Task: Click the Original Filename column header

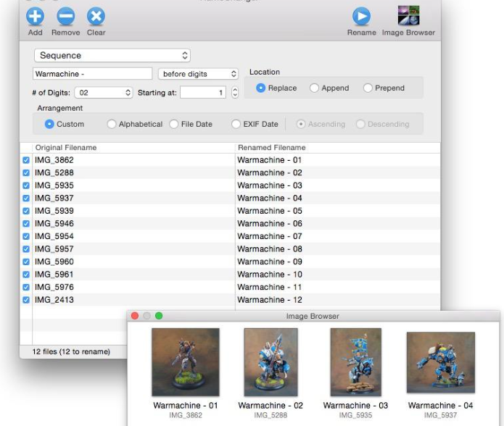Action: pos(133,148)
